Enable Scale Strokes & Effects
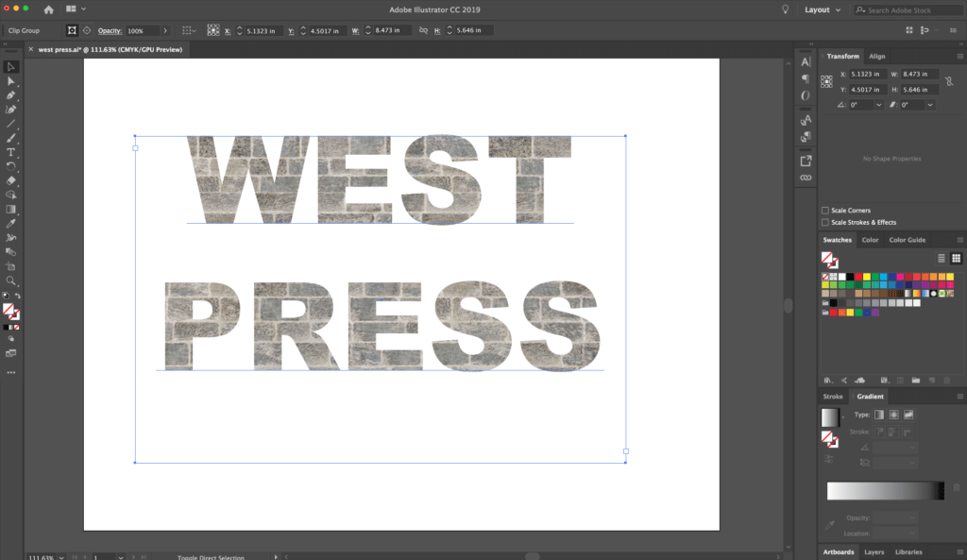The image size is (967, 560). tap(825, 222)
